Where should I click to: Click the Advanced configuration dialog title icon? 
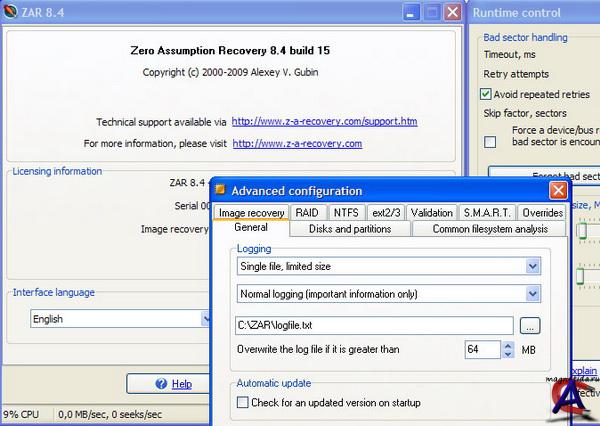click(x=221, y=190)
